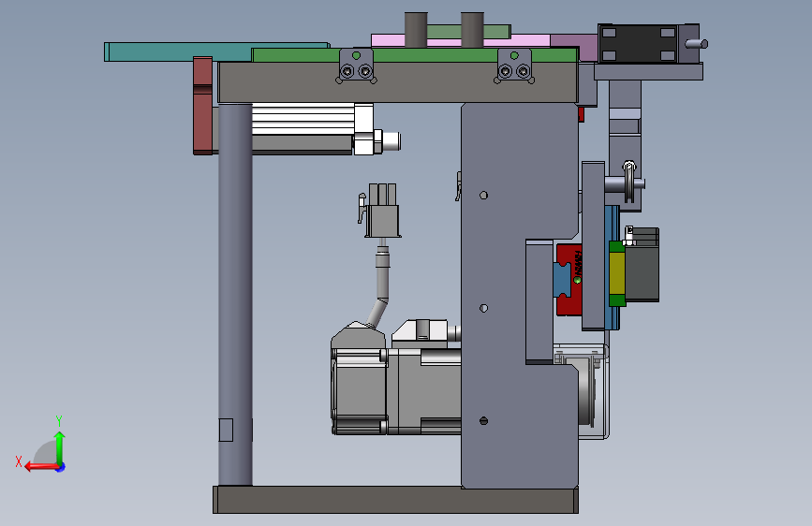Image resolution: width=812 pixels, height=526 pixels.
Task: Select the servo motor body
Action: pyautogui.click(x=396, y=391)
